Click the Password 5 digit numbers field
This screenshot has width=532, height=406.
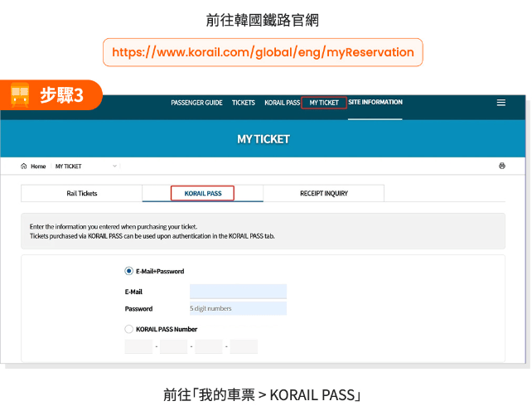(x=238, y=308)
